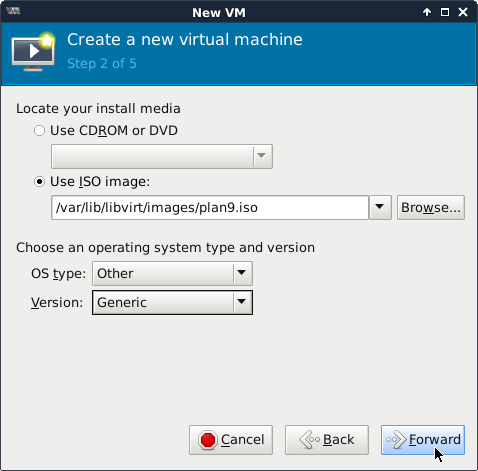This screenshot has height=471, width=478.
Task: Click the up-arrow window button in title bar
Action: pos(427,12)
